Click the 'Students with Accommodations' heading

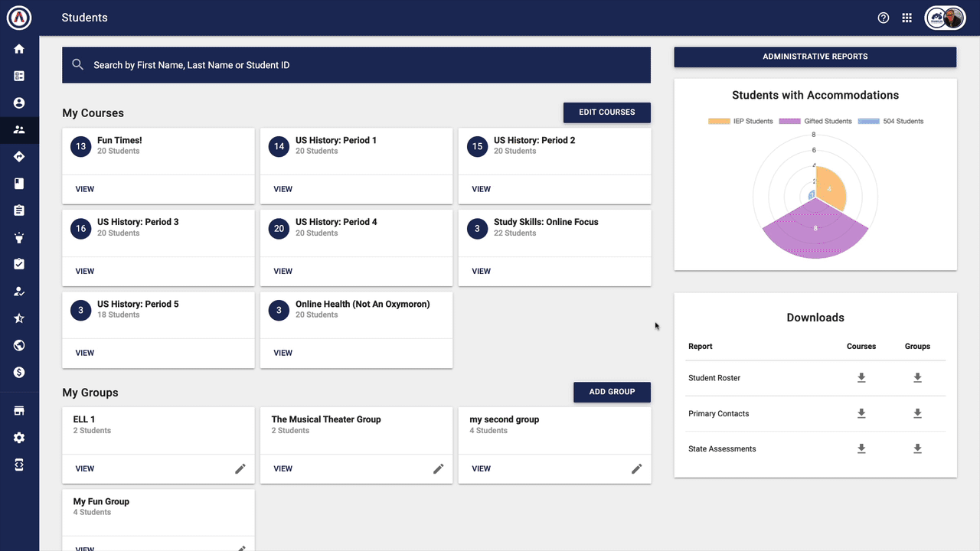(x=815, y=96)
